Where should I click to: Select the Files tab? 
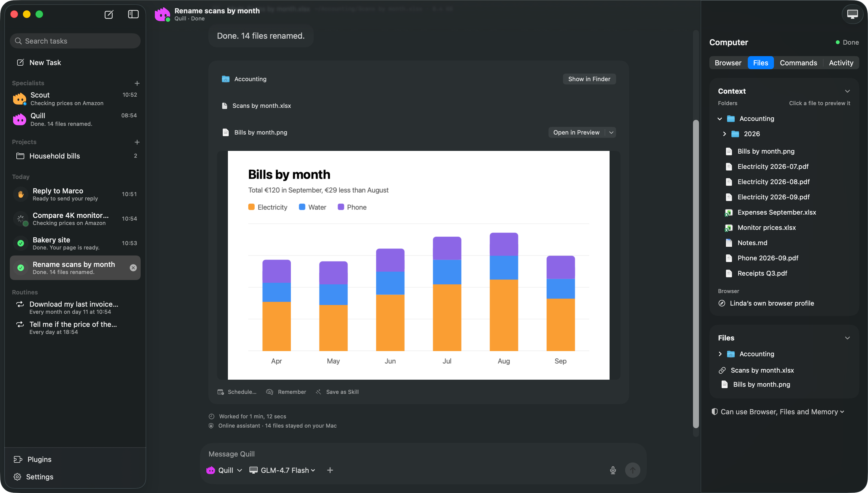[x=760, y=63]
